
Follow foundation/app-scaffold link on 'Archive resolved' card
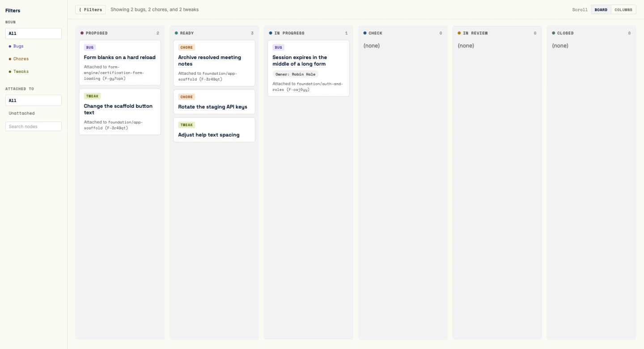pos(208,76)
